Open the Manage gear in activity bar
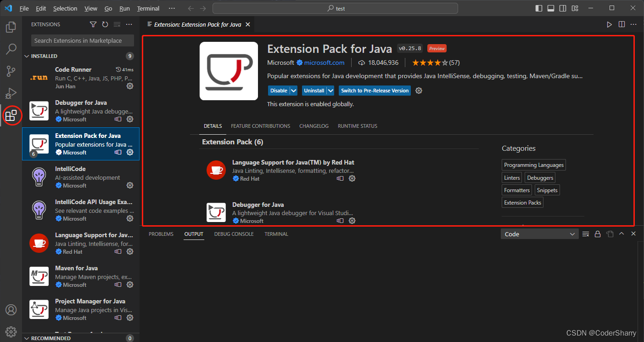 coord(11,331)
